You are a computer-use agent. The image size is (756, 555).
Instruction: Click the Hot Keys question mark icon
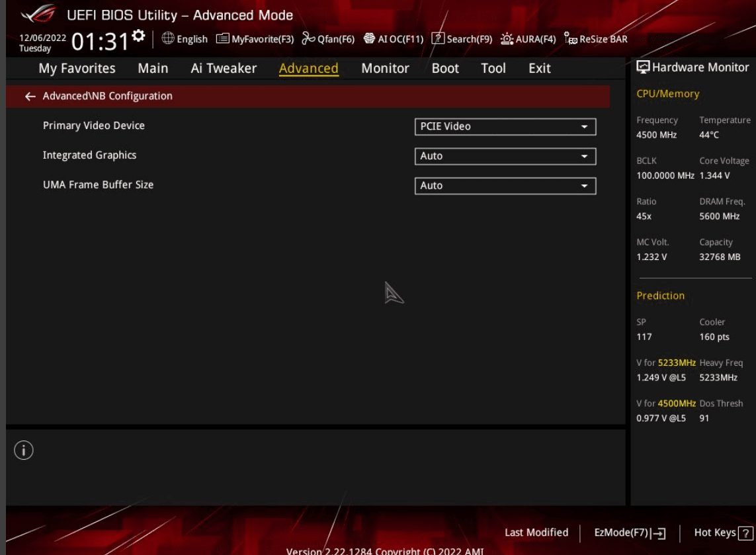(745, 533)
